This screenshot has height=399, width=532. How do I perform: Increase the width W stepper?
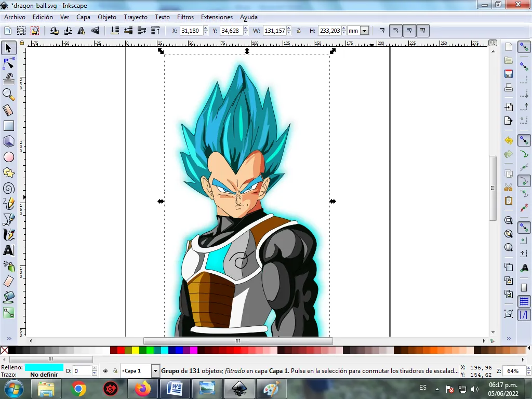pyautogui.click(x=289, y=28)
